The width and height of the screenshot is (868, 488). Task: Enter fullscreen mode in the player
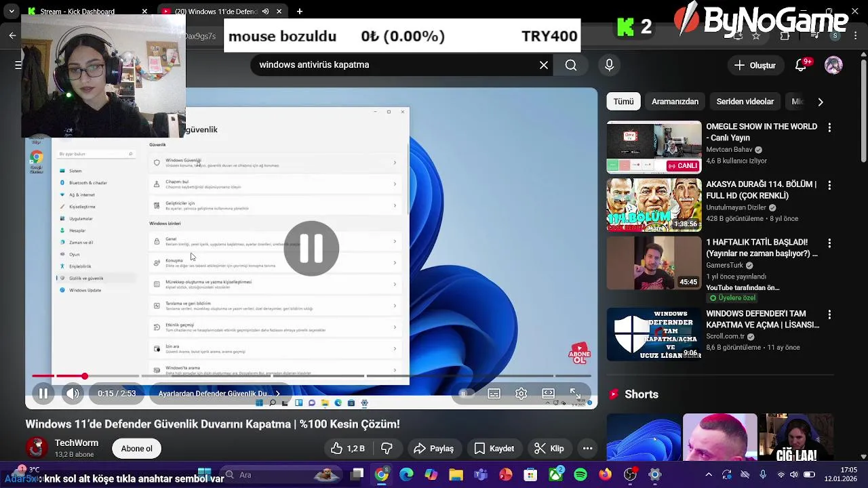click(575, 393)
